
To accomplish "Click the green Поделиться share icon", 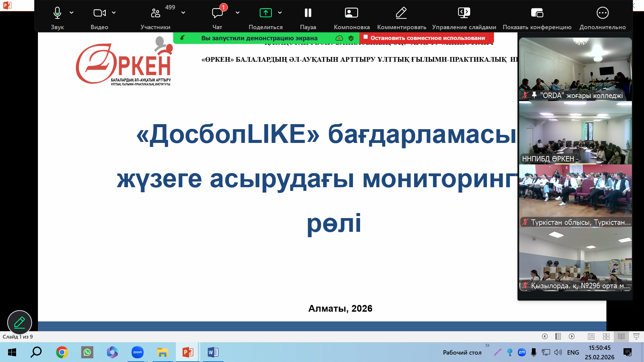I will 266,13.
